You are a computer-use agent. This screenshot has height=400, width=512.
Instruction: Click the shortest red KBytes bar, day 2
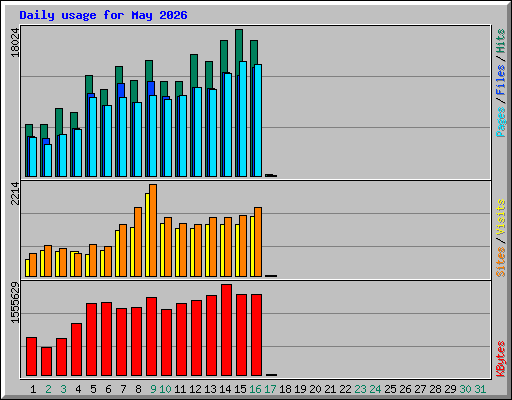pos(46,362)
